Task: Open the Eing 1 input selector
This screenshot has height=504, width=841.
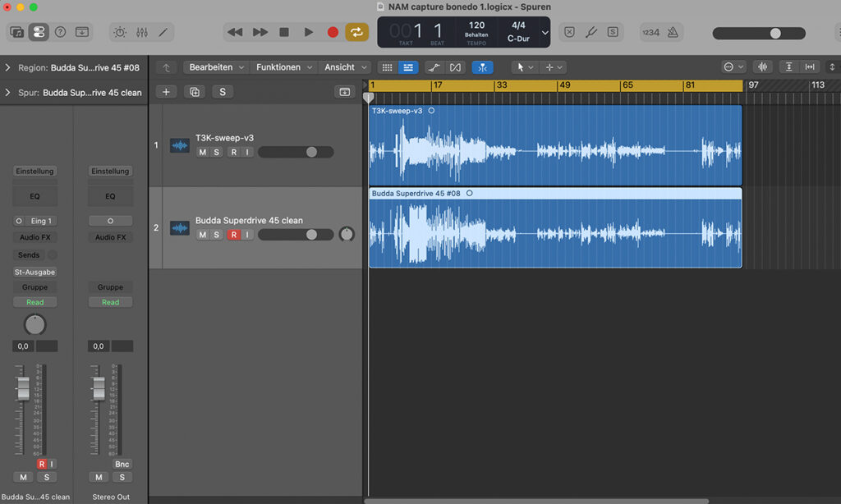Action: click(41, 221)
